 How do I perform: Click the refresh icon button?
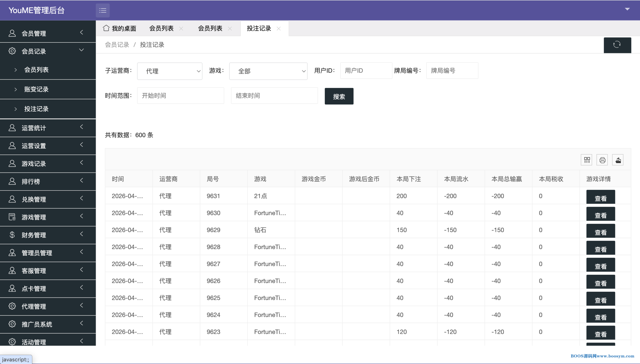[617, 45]
